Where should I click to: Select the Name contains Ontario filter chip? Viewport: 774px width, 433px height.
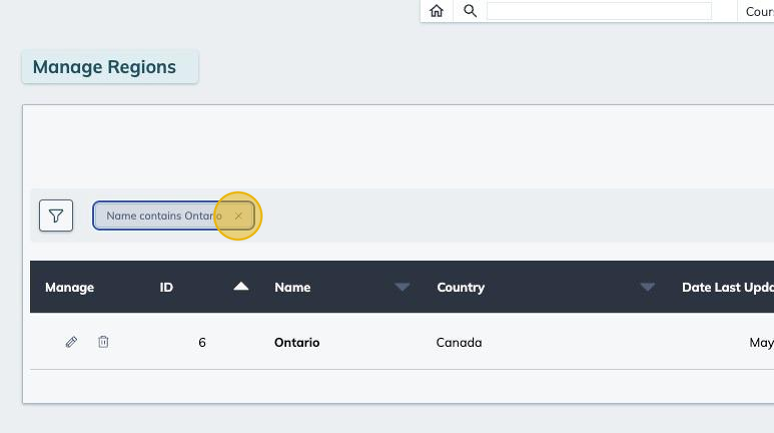click(x=173, y=216)
